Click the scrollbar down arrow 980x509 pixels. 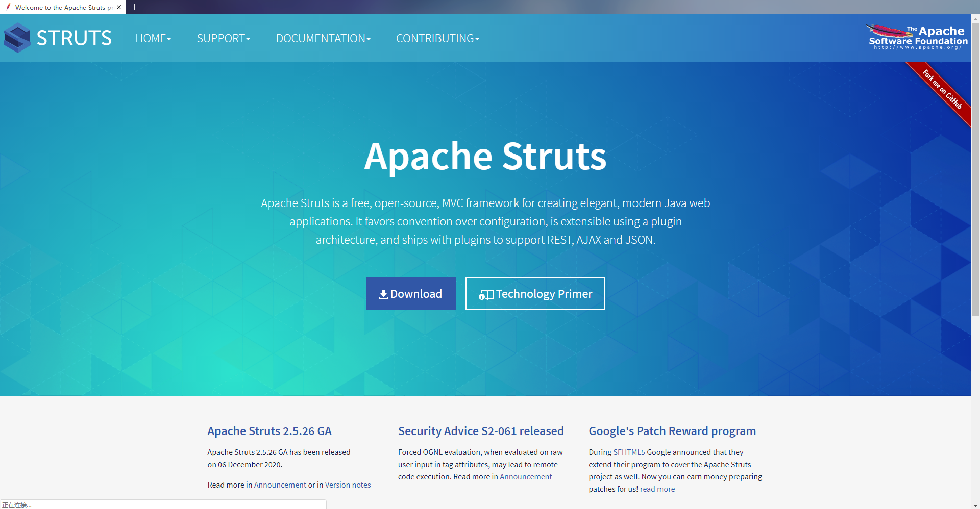pyautogui.click(x=975, y=505)
